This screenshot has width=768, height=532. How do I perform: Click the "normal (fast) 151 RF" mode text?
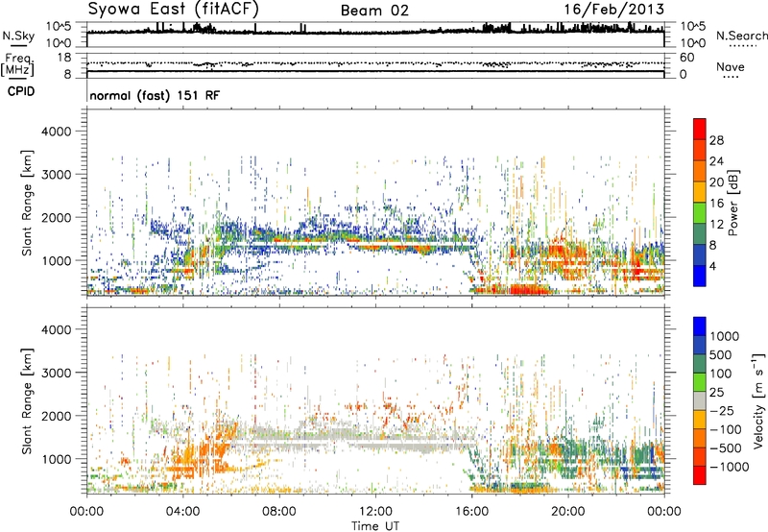point(155,96)
